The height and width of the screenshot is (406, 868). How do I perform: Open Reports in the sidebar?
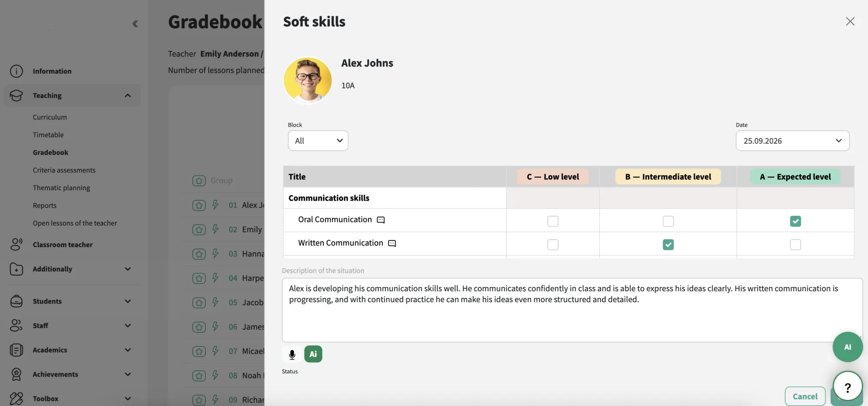pyautogui.click(x=45, y=205)
